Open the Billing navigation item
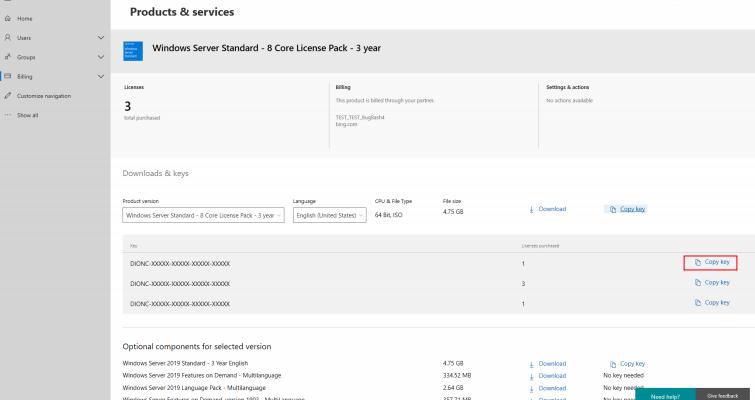 point(25,77)
